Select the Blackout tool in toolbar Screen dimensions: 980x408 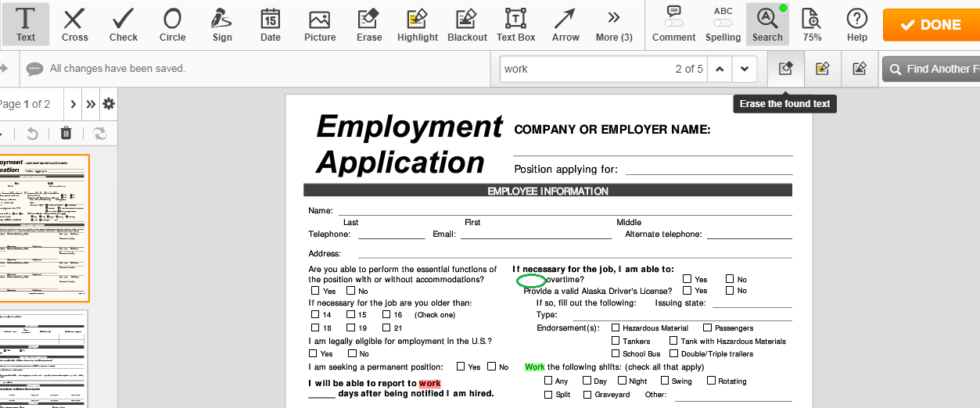(x=467, y=24)
